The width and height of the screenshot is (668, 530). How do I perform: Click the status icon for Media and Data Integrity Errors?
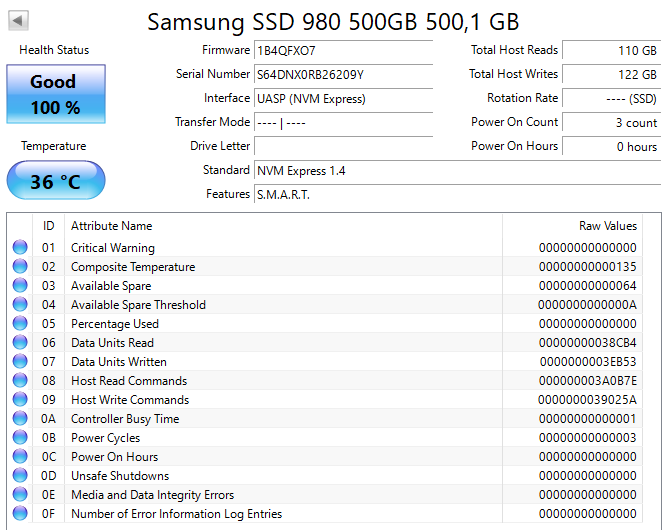(20, 495)
